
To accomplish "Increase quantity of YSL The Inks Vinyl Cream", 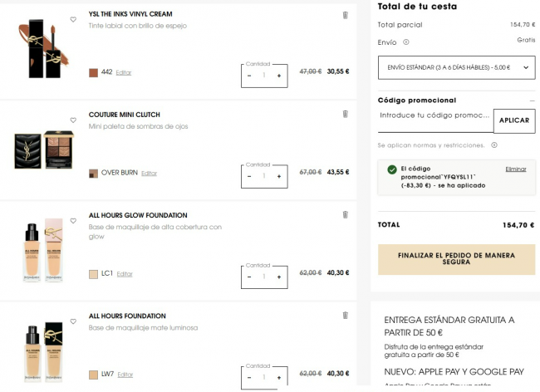I will (278, 76).
